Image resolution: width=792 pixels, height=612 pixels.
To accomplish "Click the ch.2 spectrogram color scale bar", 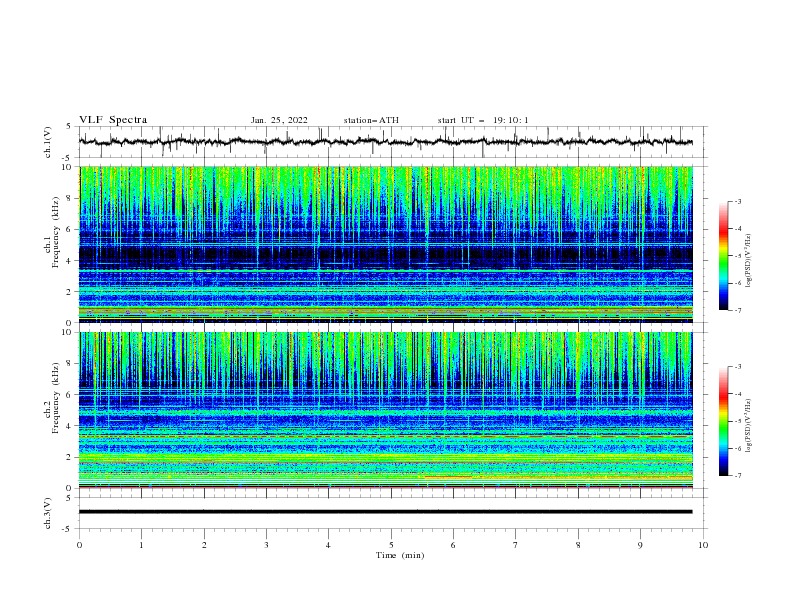I will [x=724, y=421].
